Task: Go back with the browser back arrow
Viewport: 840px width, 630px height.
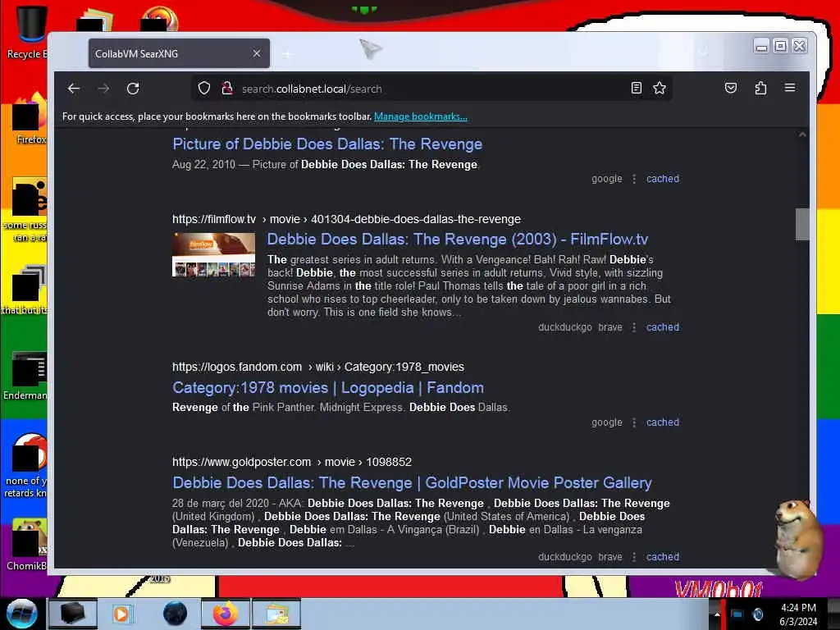Action: tap(74, 89)
